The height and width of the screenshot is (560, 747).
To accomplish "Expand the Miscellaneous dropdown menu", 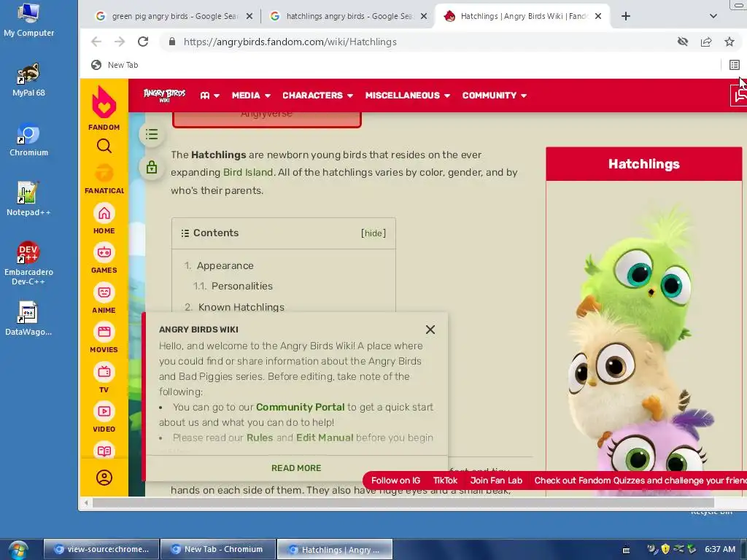I will [407, 96].
